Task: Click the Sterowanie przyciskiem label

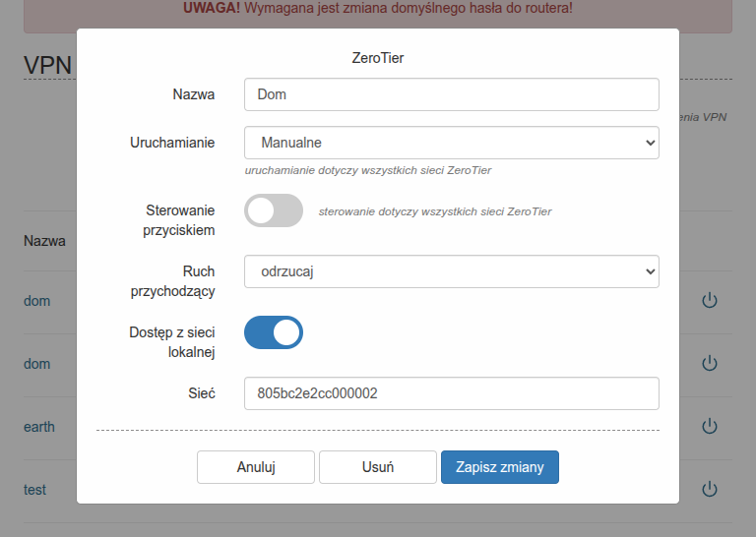Action: point(179,220)
